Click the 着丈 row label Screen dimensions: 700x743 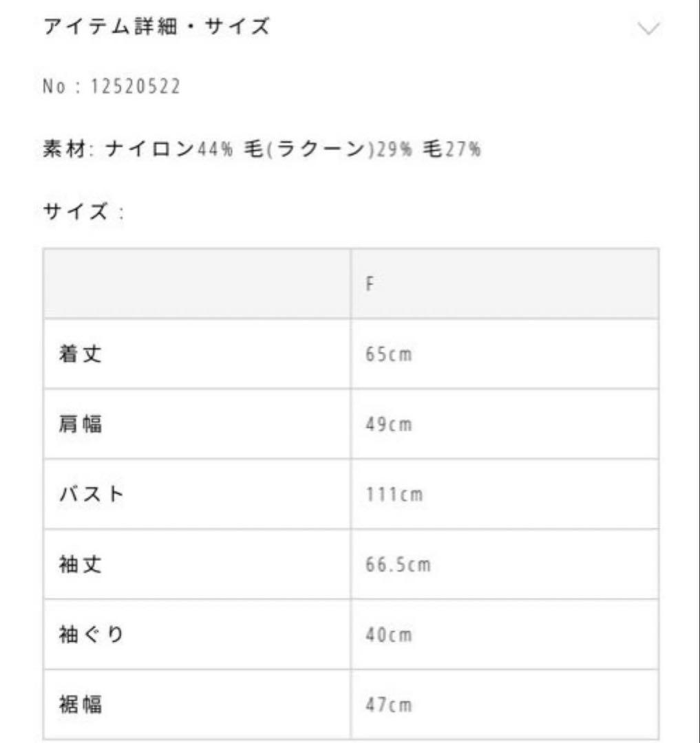point(81,355)
